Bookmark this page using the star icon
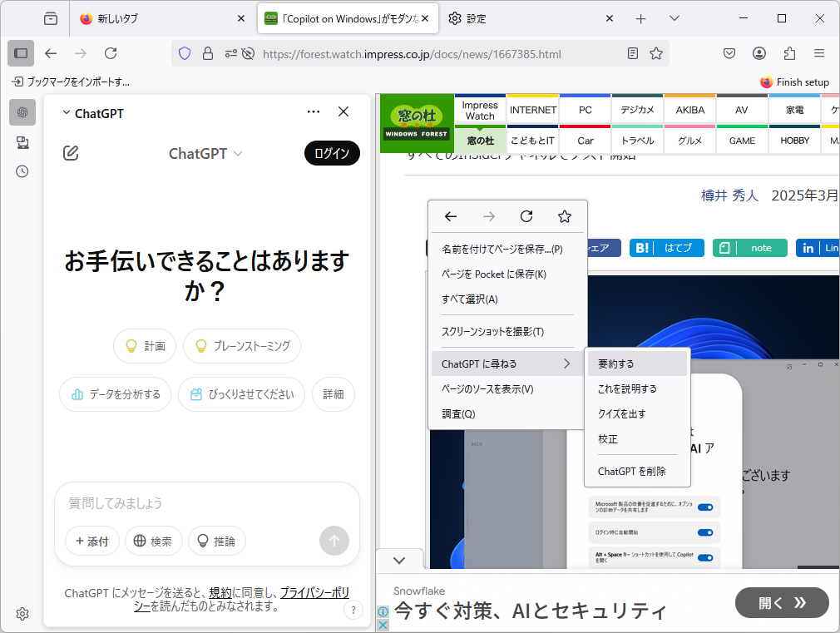This screenshot has height=633, width=840. point(656,53)
